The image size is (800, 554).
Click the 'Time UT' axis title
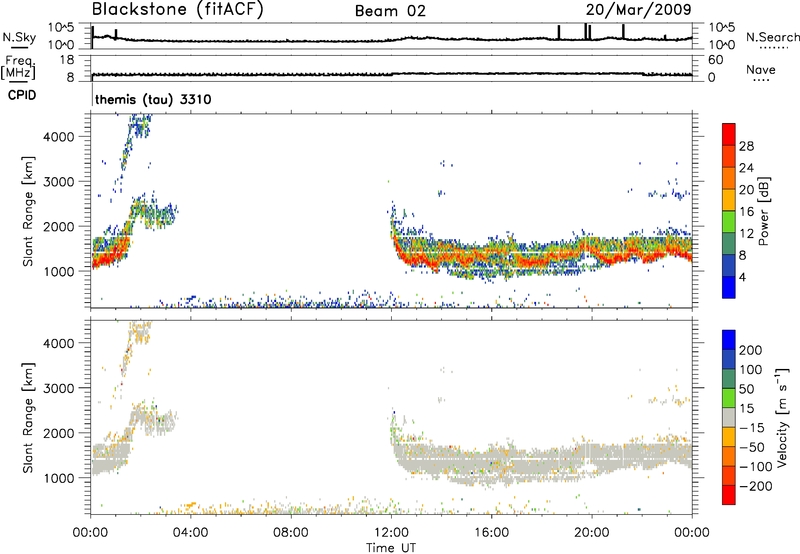(x=391, y=548)
